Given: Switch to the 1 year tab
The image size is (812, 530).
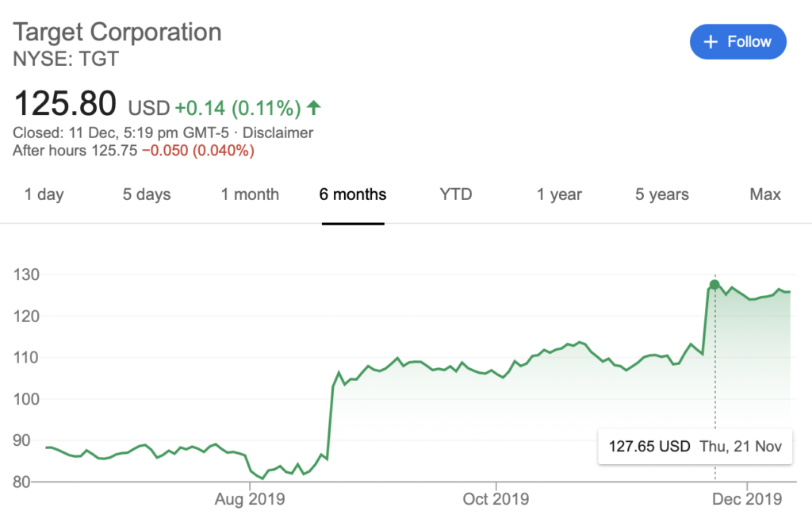Looking at the screenshot, I should coord(559,194).
